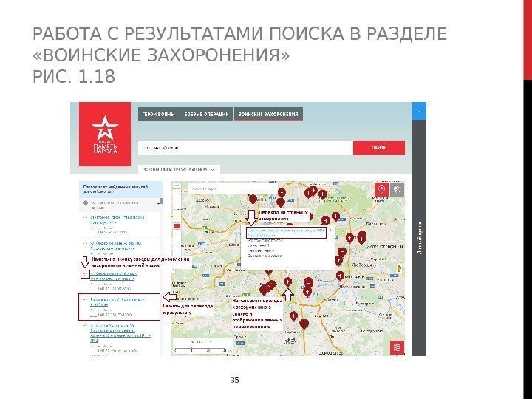Open the burial page link in map popup
Image resolution: width=532 pixels, height=399 pixels.
pos(287,233)
